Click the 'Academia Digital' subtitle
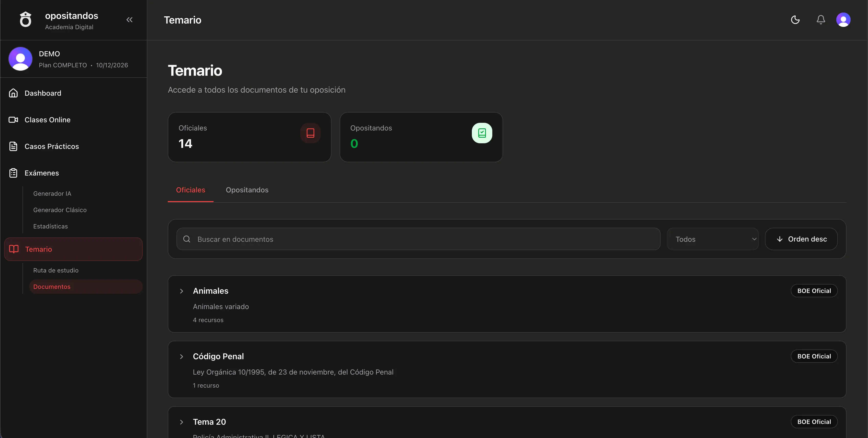The width and height of the screenshot is (868, 438). [x=69, y=27]
